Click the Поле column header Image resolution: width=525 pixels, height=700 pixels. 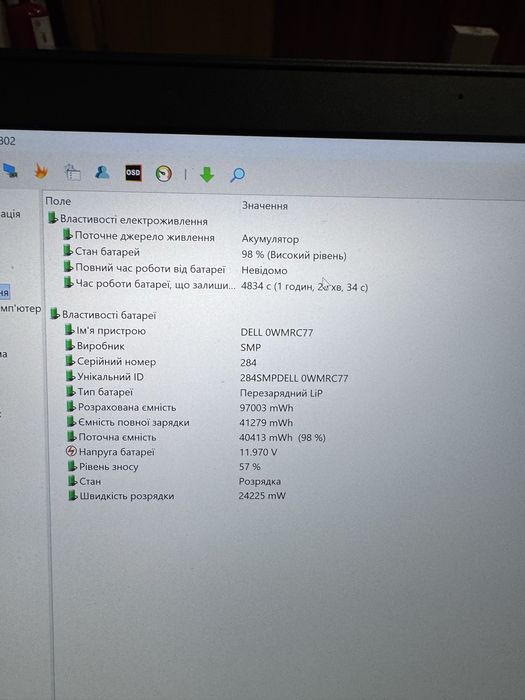(x=58, y=201)
